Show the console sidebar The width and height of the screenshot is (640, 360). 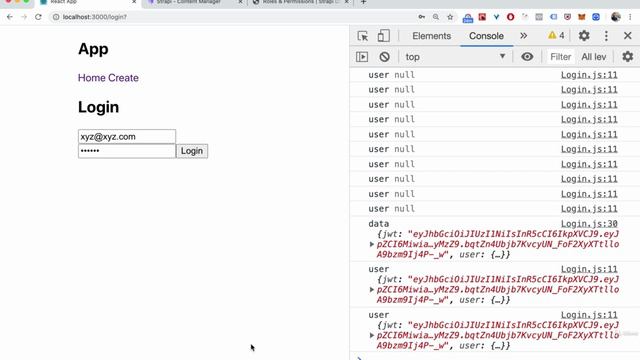click(x=362, y=57)
